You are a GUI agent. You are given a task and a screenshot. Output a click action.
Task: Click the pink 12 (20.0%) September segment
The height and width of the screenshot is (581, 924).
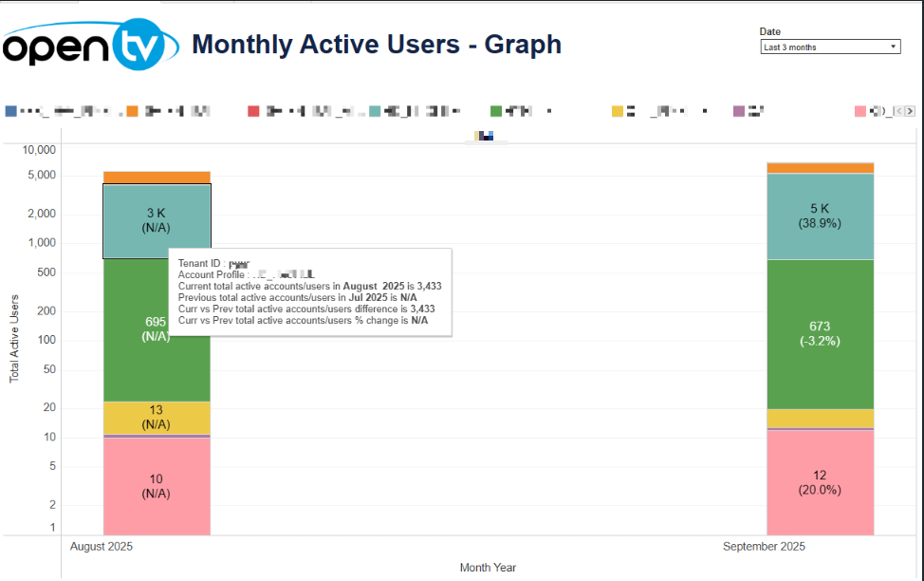[x=820, y=481]
